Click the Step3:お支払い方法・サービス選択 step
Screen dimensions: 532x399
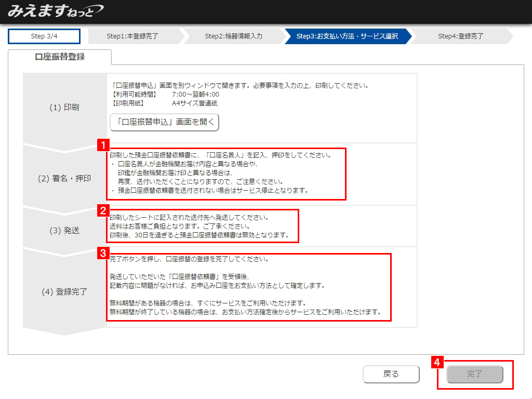click(x=347, y=36)
